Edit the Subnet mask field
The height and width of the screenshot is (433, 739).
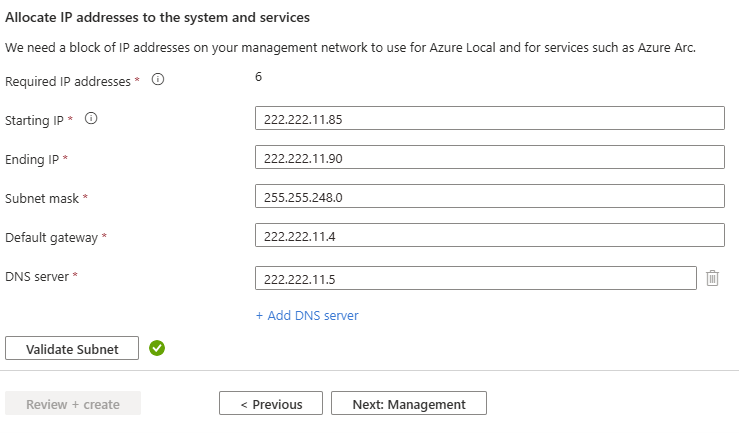click(x=490, y=196)
